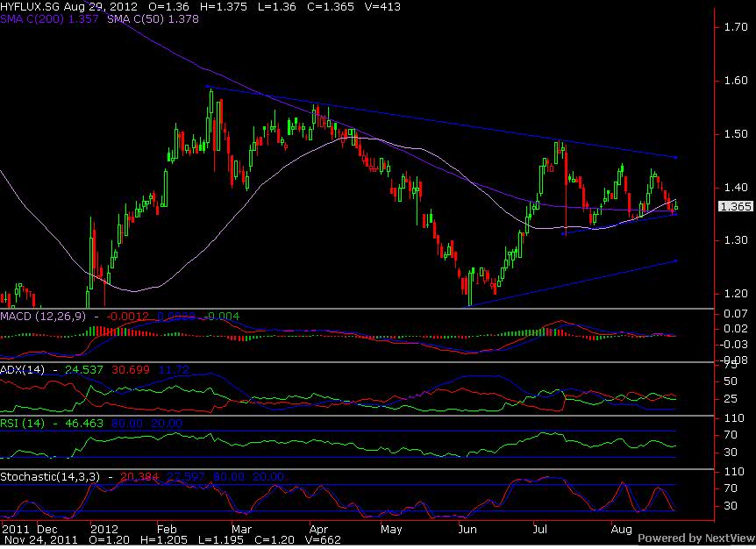Click the Stochastic blue value 27.597
Viewport: 756px width, 549px height.
pos(186,477)
